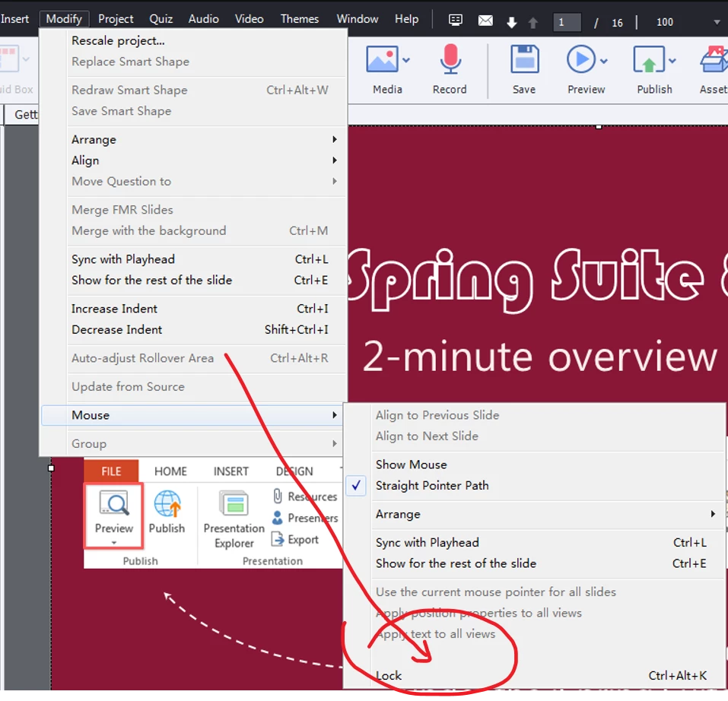Expand the Fluid Box dropdown arrow
The width and height of the screenshot is (728, 701).
[x=26, y=59]
